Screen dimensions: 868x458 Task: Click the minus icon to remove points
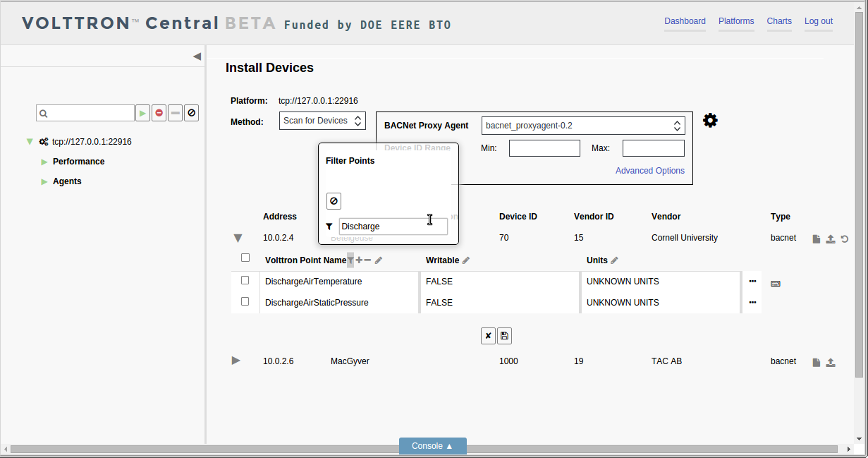click(367, 260)
